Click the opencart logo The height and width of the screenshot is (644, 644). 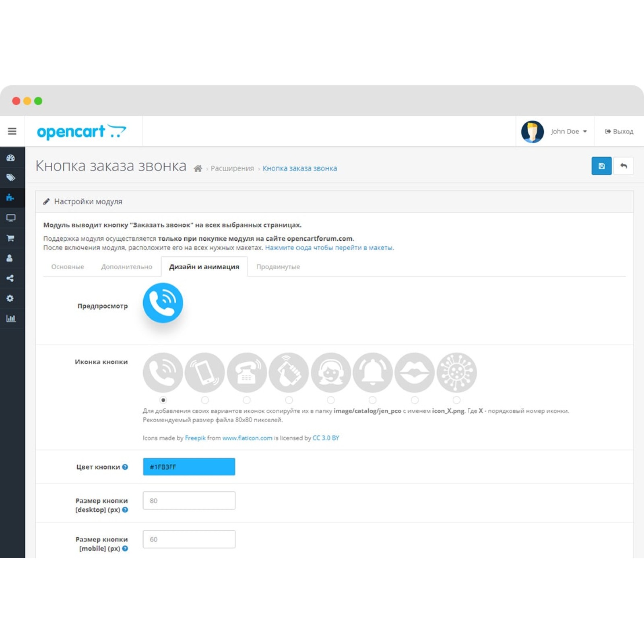point(81,132)
